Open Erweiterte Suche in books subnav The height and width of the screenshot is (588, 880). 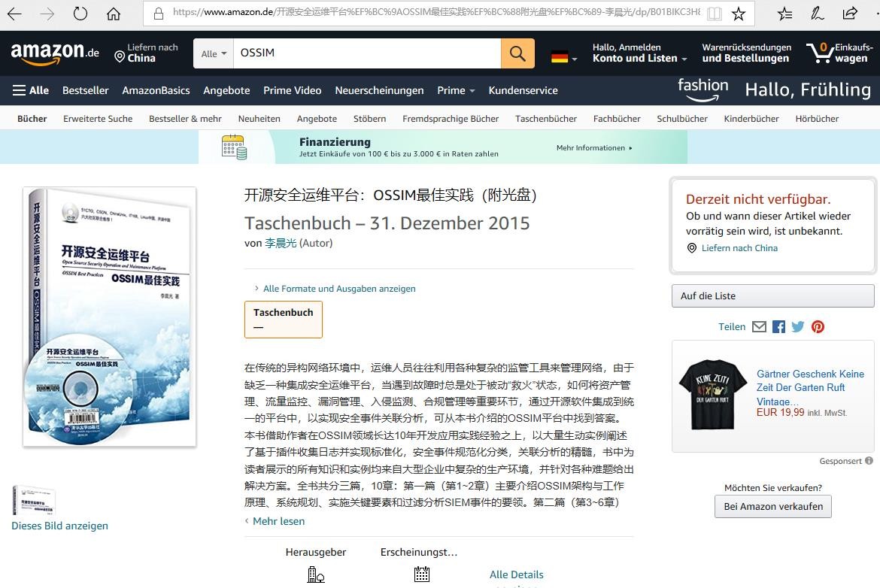point(99,118)
